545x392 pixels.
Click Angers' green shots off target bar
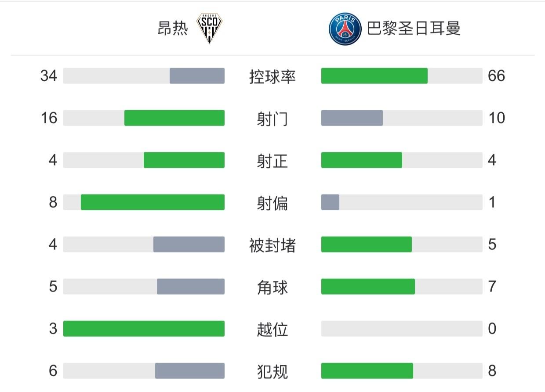[153, 202]
